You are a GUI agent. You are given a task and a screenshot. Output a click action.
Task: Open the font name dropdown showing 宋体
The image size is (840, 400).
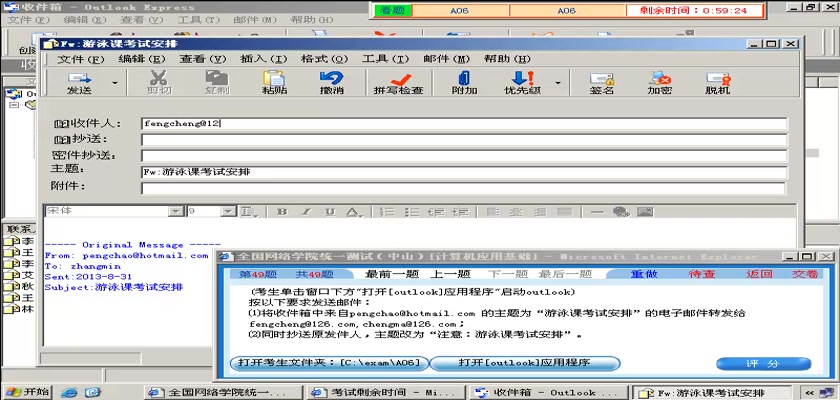176,212
